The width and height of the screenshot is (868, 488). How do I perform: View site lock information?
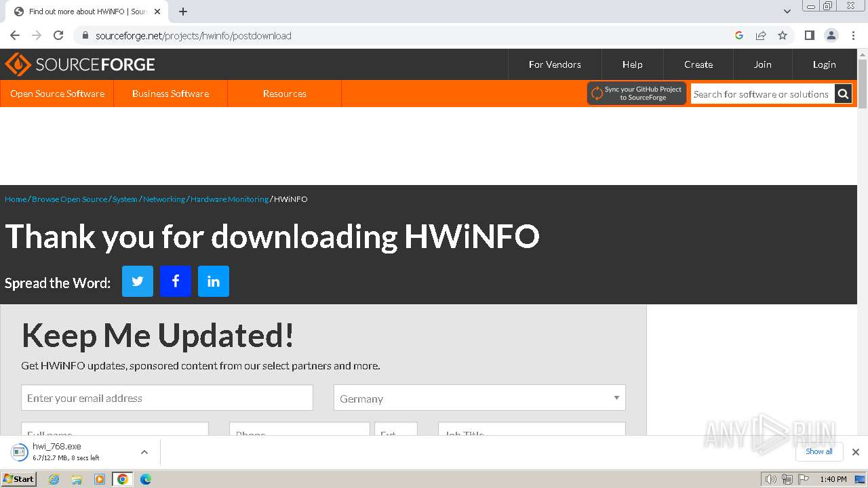point(85,35)
